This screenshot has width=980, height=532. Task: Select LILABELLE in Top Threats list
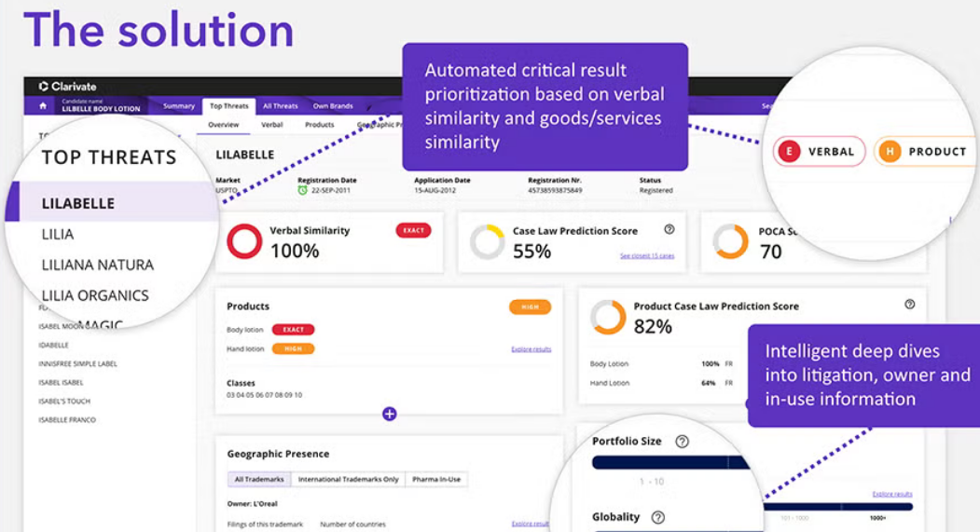pos(113,203)
